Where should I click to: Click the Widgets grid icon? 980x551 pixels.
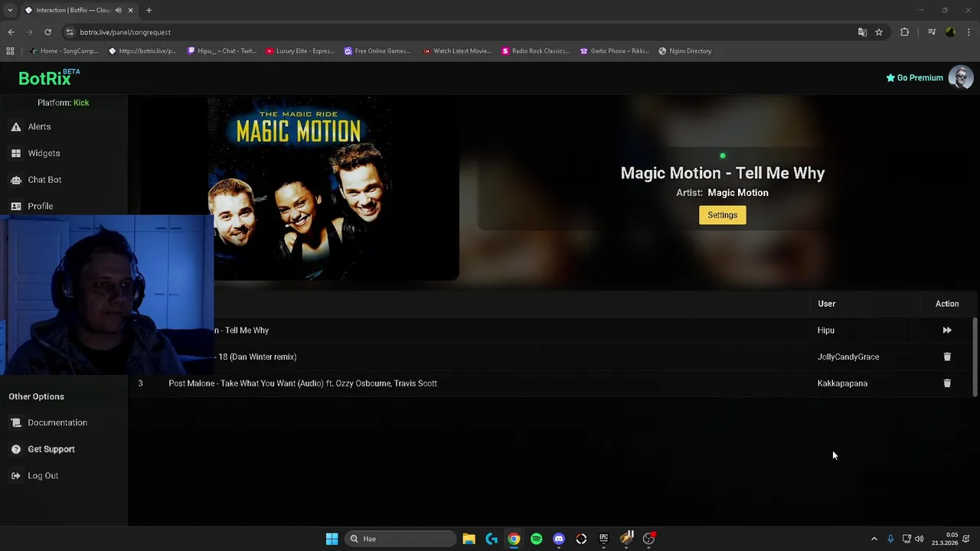pos(16,153)
